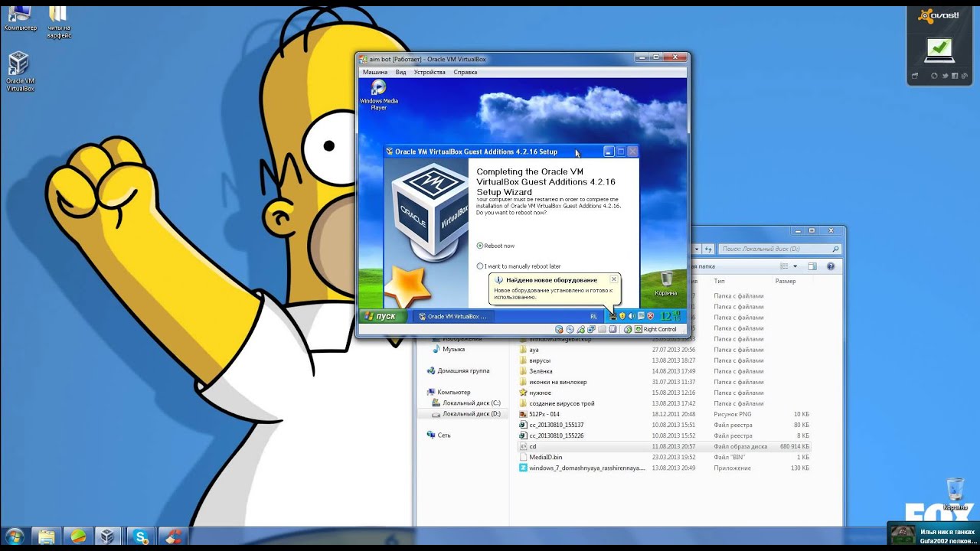Open the Explorer change view dropdown arrow
The image size is (980, 551).
795,266
